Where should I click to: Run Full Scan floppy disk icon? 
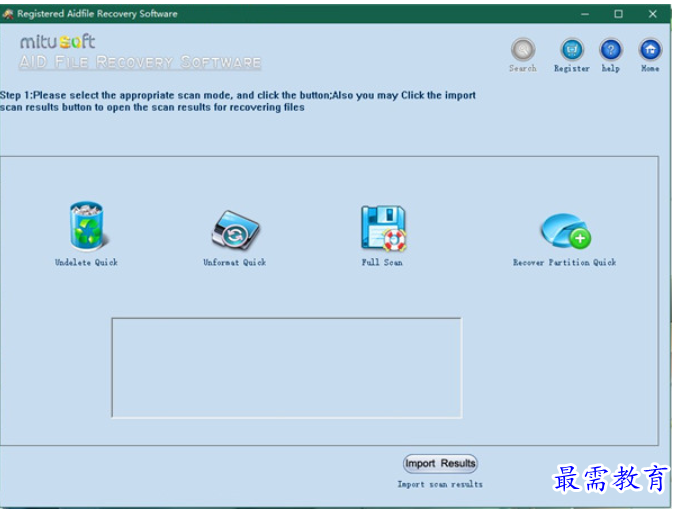(383, 228)
